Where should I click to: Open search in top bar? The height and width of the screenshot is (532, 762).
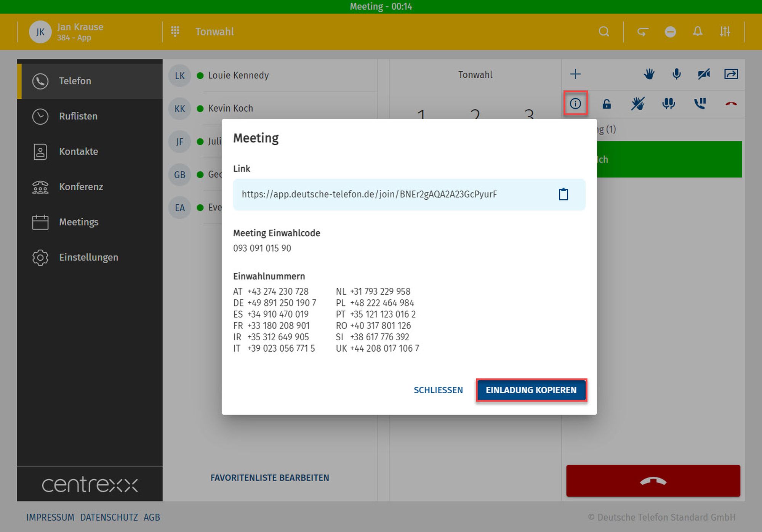pos(604,32)
